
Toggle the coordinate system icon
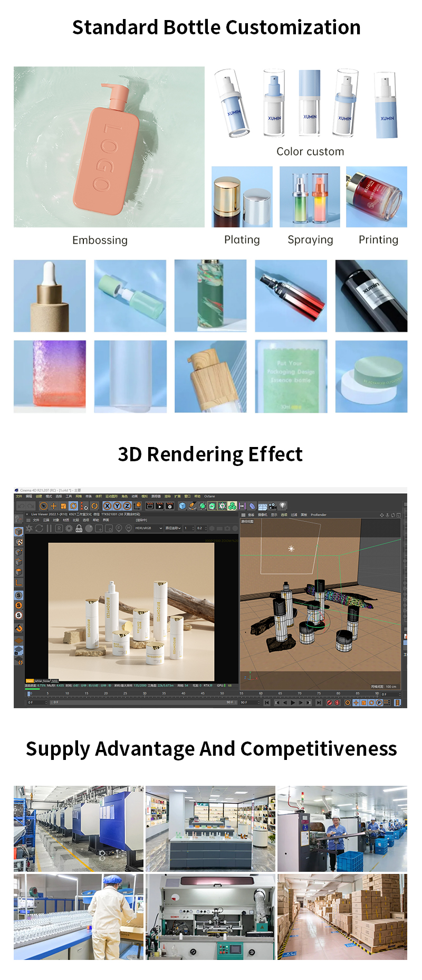point(138,506)
